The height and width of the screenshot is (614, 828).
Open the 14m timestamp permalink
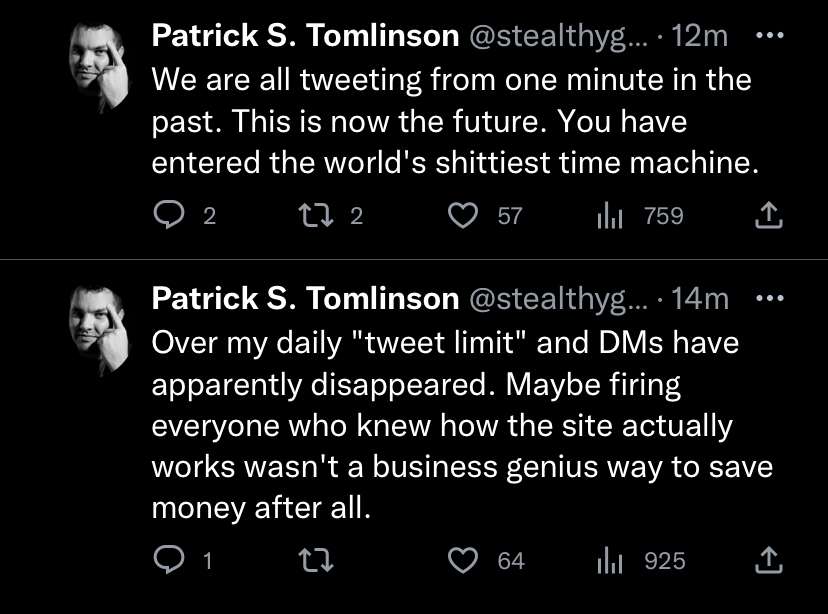(700, 298)
